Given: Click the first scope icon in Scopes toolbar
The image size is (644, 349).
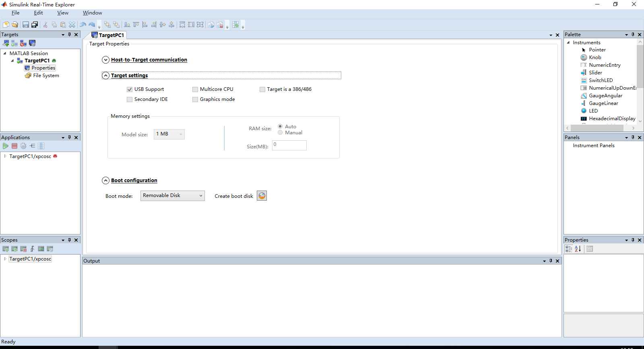Looking at the screenshot, I should pyautogui.click(x=6, y=249).
